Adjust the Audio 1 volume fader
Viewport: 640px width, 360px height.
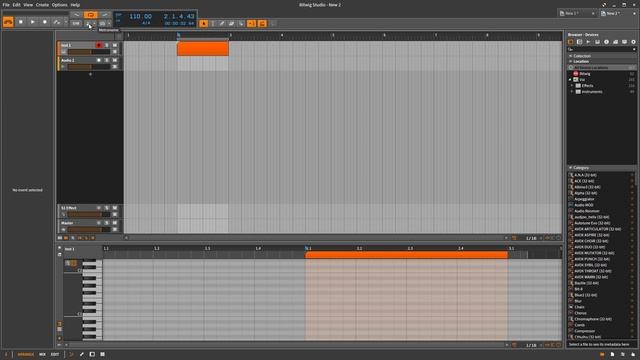coord(89,67)
